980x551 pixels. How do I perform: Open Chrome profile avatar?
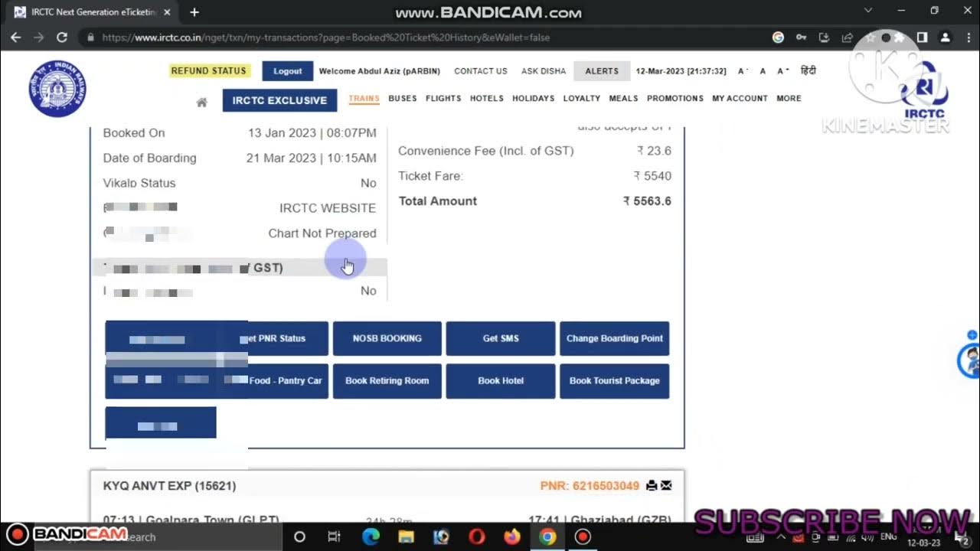tap(946, 37)
